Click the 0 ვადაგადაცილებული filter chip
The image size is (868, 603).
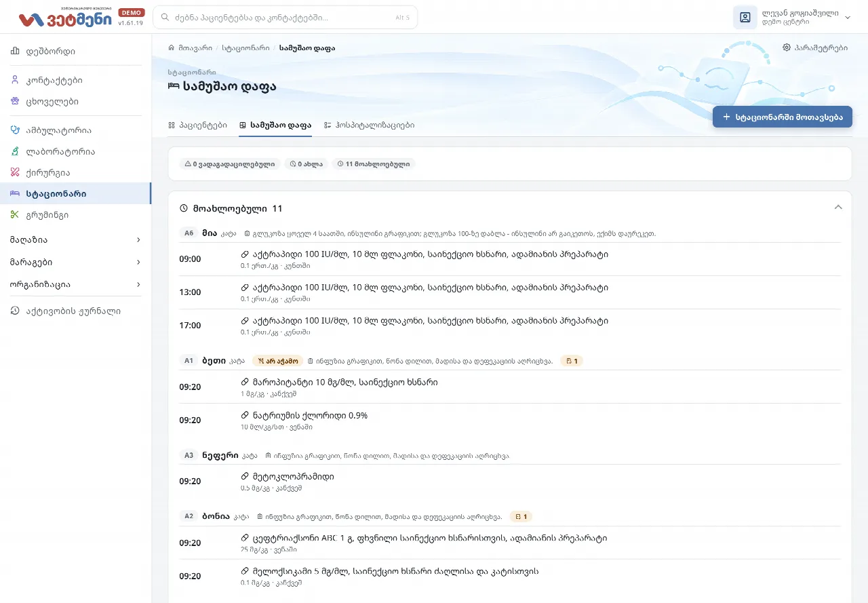coord(230,163)
